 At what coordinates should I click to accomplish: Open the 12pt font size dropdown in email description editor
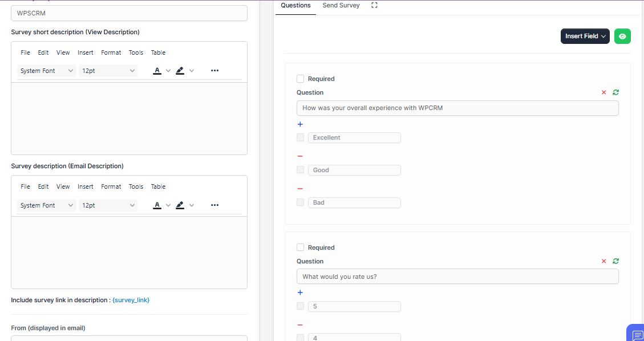coord(108,205)
